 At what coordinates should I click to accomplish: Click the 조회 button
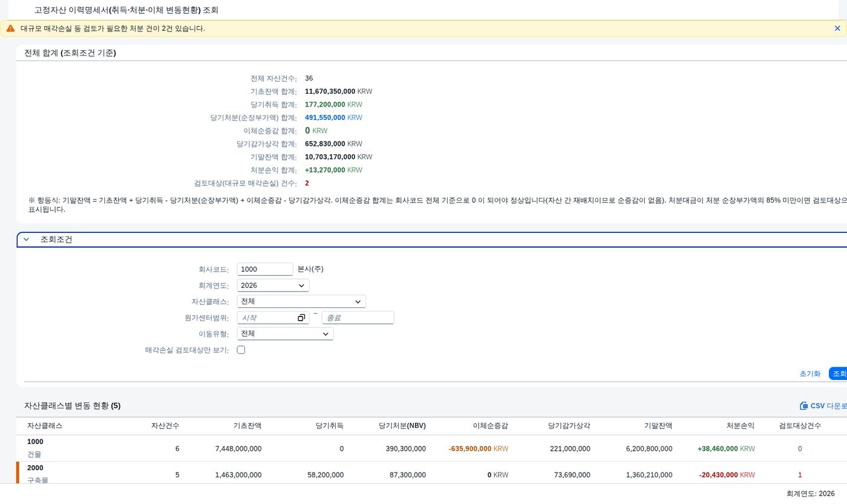tap(839, 374)
